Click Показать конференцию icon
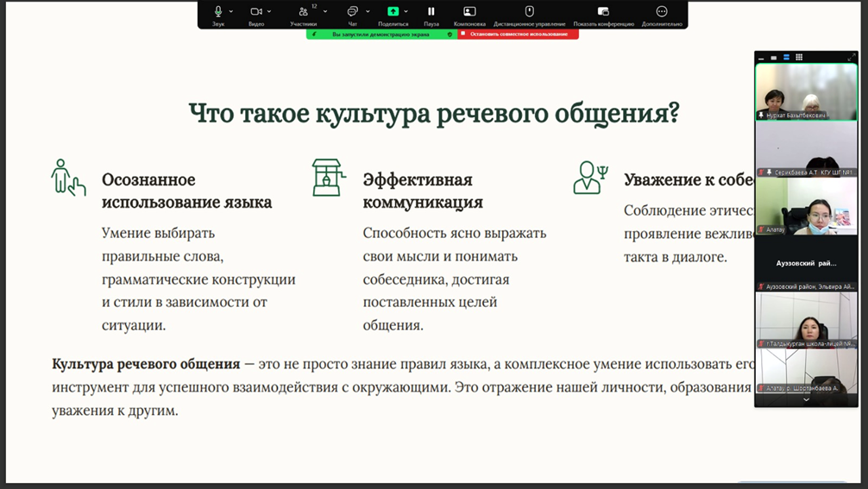Viewport: 868px width, 489px height. coord(603,12)
